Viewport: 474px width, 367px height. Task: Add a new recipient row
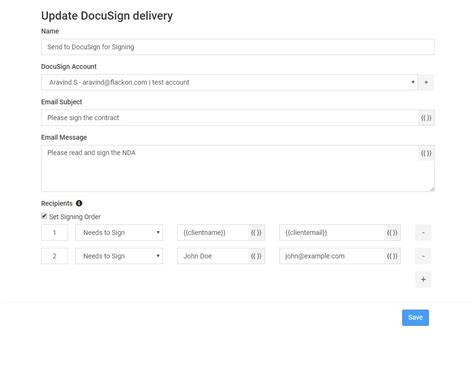click(423, 279)
